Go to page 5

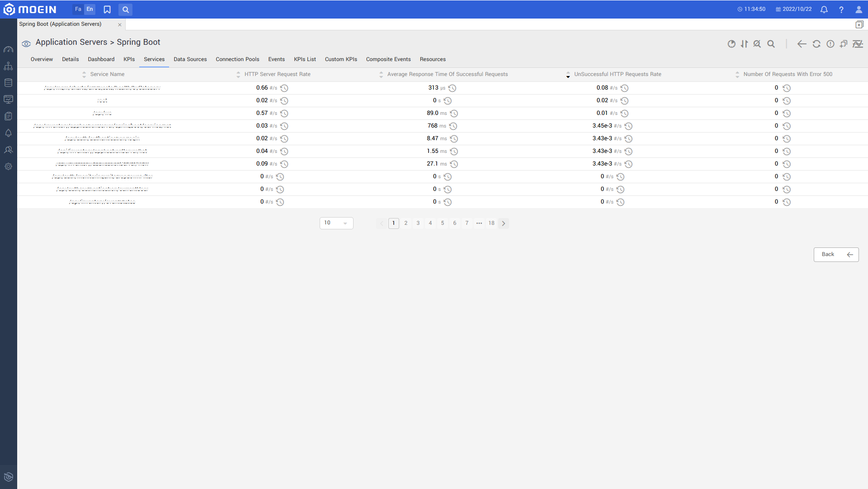(443, 223)
